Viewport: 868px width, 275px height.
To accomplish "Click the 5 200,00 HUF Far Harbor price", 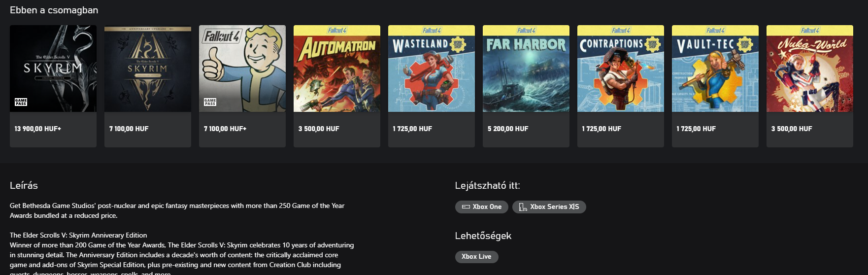I will coord(508,129).
